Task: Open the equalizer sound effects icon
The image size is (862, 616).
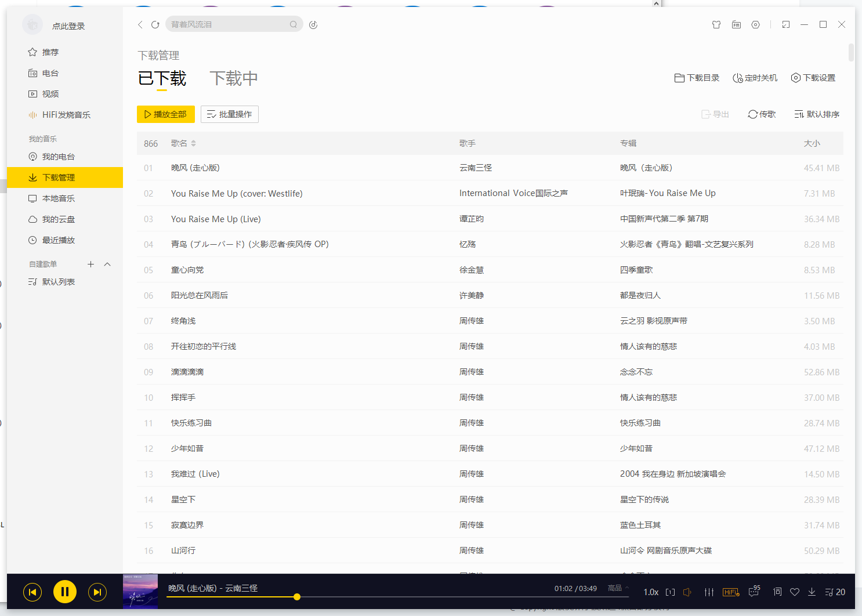Action: pos(709,592)
